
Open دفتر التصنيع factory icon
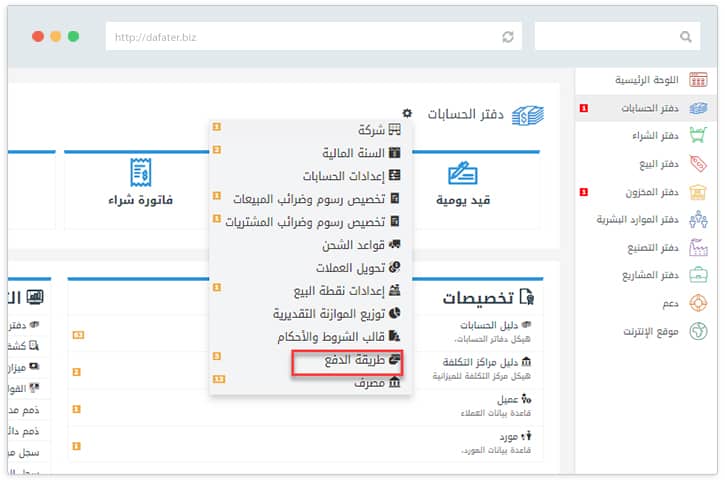tap(698, 247)
